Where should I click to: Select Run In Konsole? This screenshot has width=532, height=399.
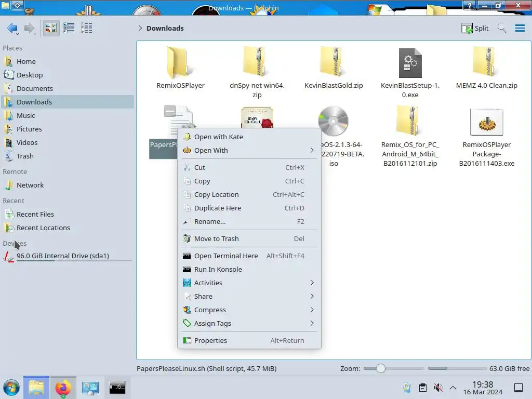(249, 270)
